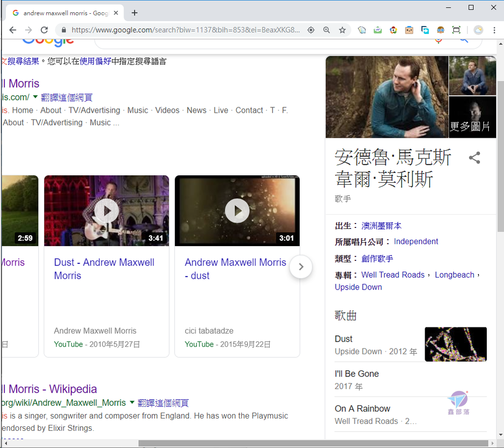This screenshot has height=448, width=504.
Task: Open the main artist photo in knowledge panel
Action: point(387,97)
